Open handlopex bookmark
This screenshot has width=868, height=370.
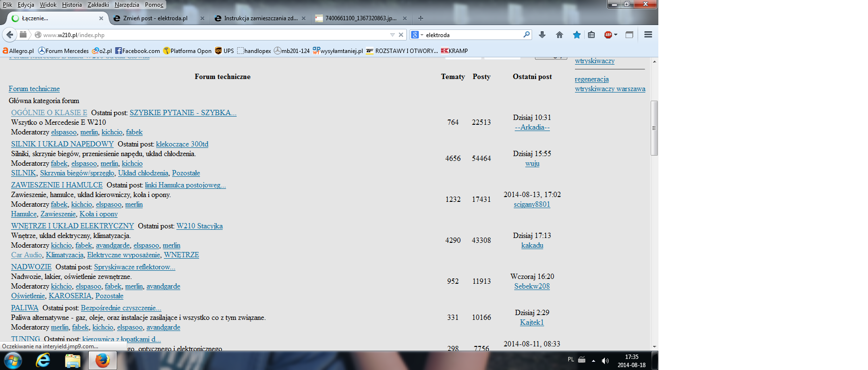pos(254,51)
